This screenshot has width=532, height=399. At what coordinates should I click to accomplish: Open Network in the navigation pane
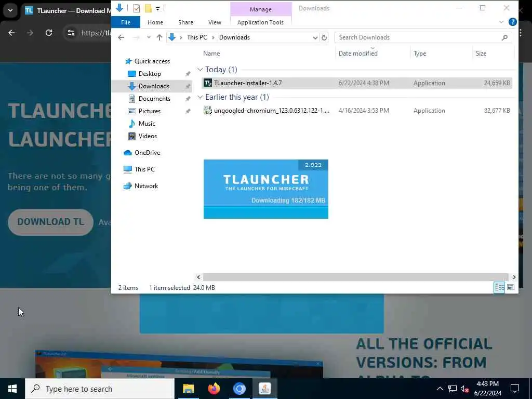tap(146, 186)
